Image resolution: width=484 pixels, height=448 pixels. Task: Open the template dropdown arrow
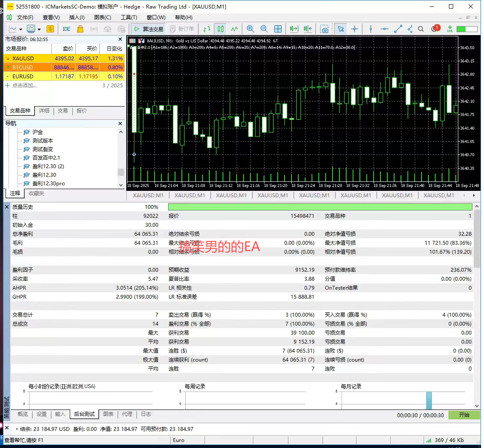click(39, 29)
